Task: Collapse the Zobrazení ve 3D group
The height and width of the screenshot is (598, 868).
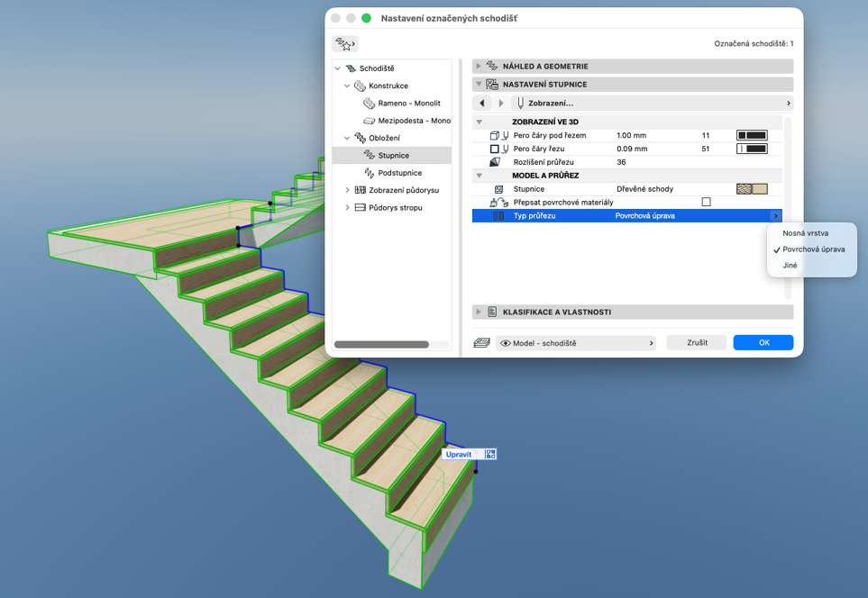Action: pos(480,122)
